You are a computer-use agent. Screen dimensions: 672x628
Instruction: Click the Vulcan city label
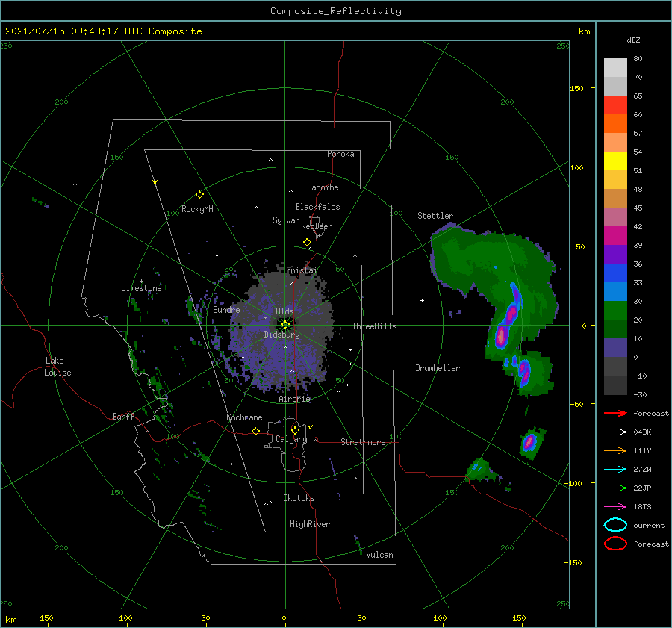coord(379,555)
